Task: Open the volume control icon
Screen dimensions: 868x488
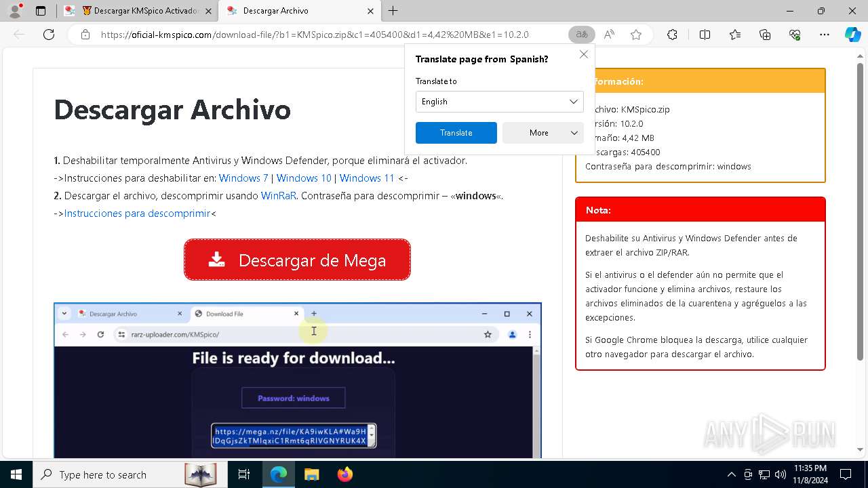Action: [781, 474]
